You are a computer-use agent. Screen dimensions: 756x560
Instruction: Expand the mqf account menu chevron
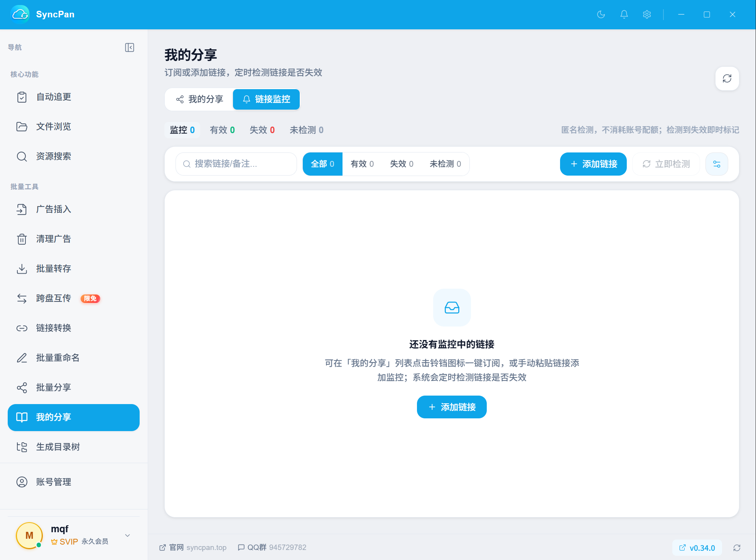click(128, 535)
